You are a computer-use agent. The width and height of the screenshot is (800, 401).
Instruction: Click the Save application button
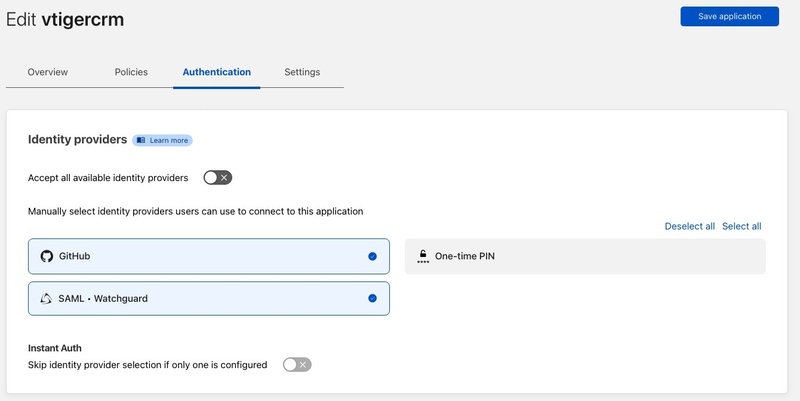pyautogui.click(x=730, y=16)
